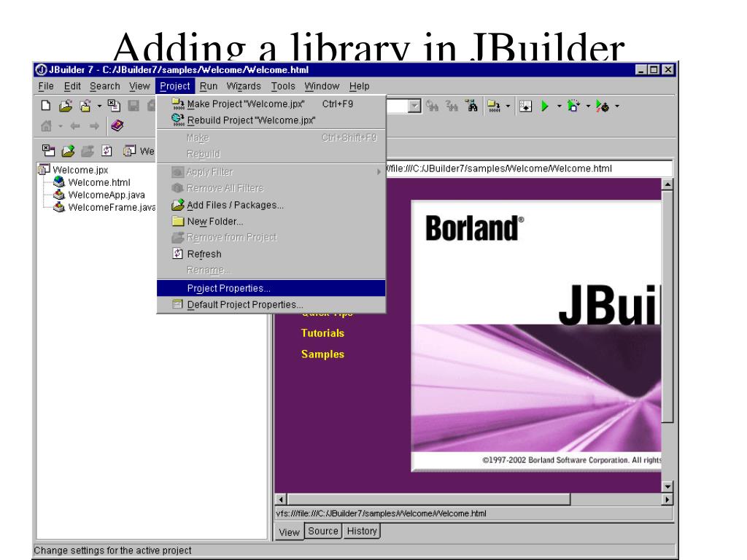This screenshot has height=560, width=747.
Task: Click the Search Incremental binoculars icon
Action: pos(452,106)
